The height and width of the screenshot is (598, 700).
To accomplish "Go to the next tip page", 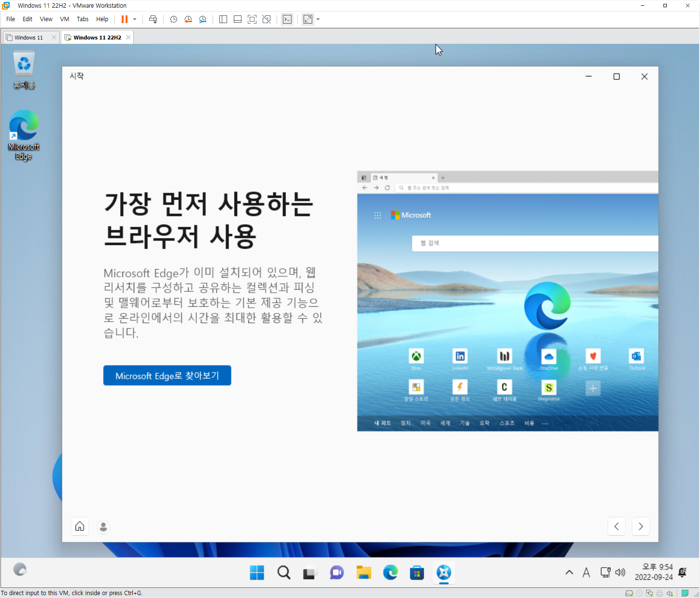I will coord(640,526).
